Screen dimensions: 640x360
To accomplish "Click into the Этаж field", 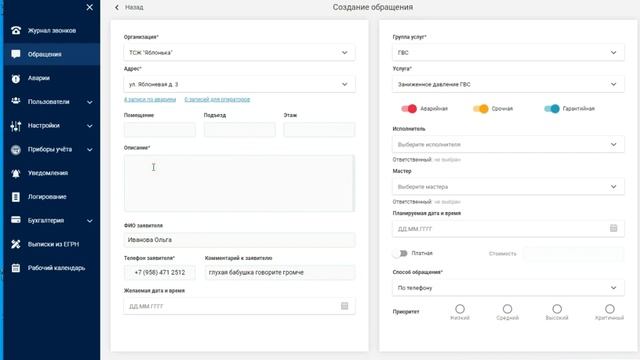I will 319,130.
